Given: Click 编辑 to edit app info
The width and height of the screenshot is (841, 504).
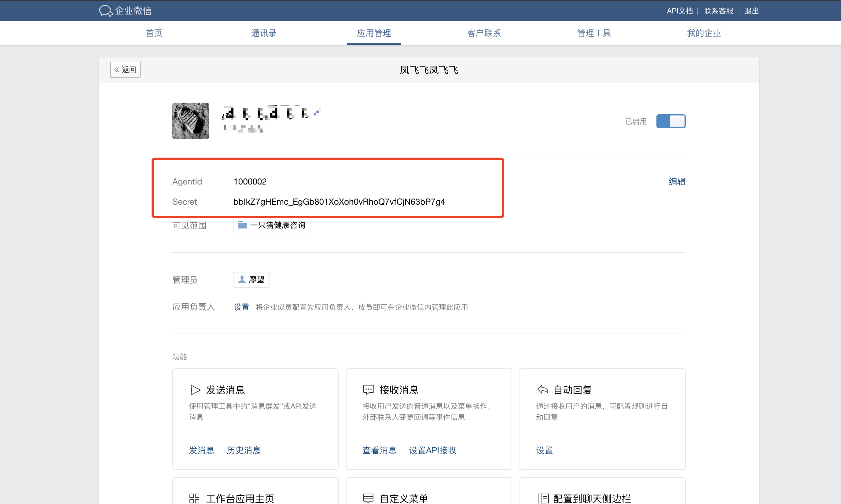Looking at the screenshot, I should [677, 181].
